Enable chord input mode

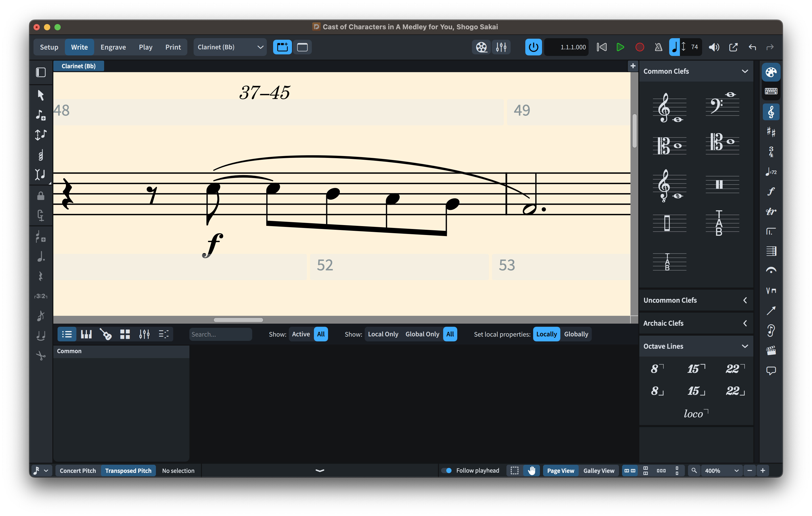[41, 155]
